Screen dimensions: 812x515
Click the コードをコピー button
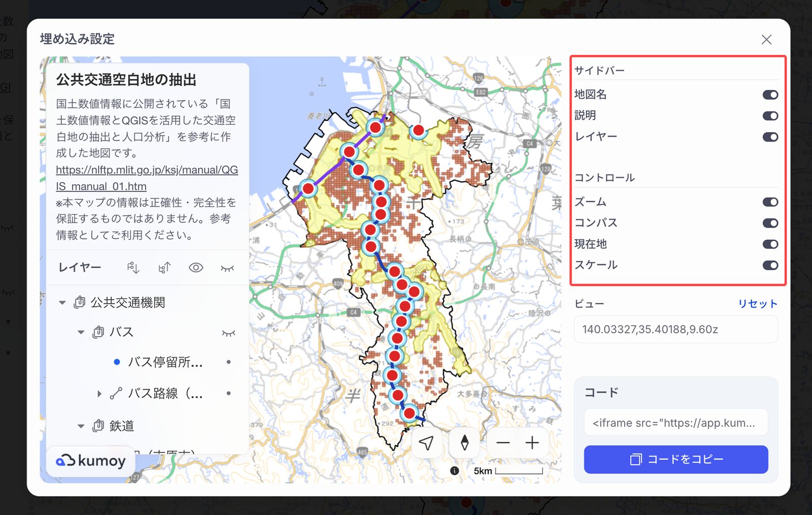676,459
